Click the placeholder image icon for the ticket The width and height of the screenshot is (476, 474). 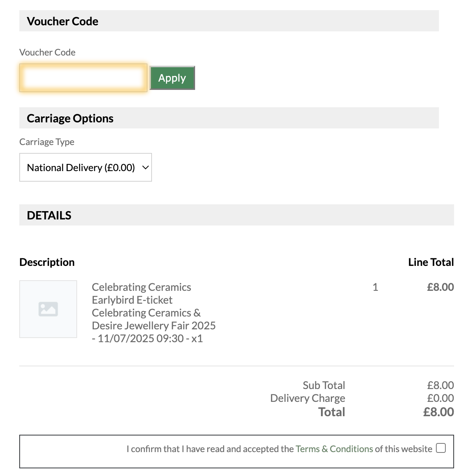tap(48, 309)
